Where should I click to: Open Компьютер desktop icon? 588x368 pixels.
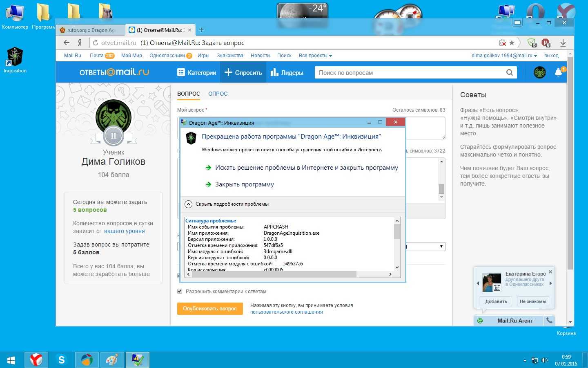click(x=15, y=17)
